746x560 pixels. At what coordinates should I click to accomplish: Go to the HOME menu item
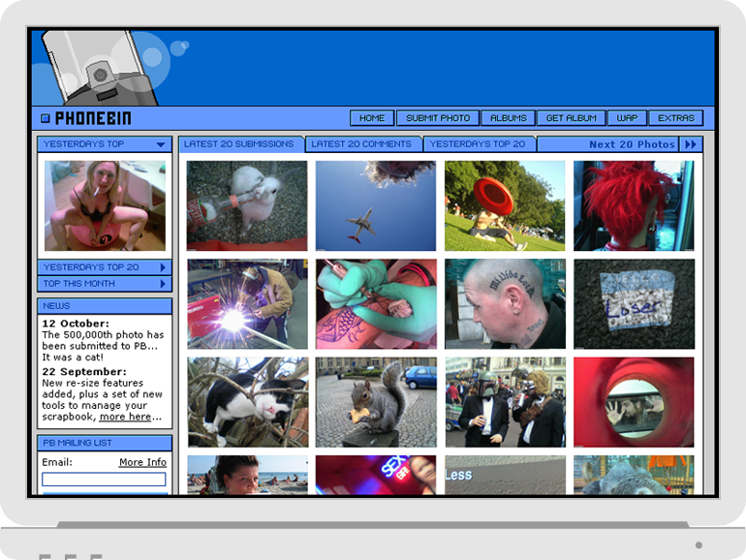click(x=372, y=118)
